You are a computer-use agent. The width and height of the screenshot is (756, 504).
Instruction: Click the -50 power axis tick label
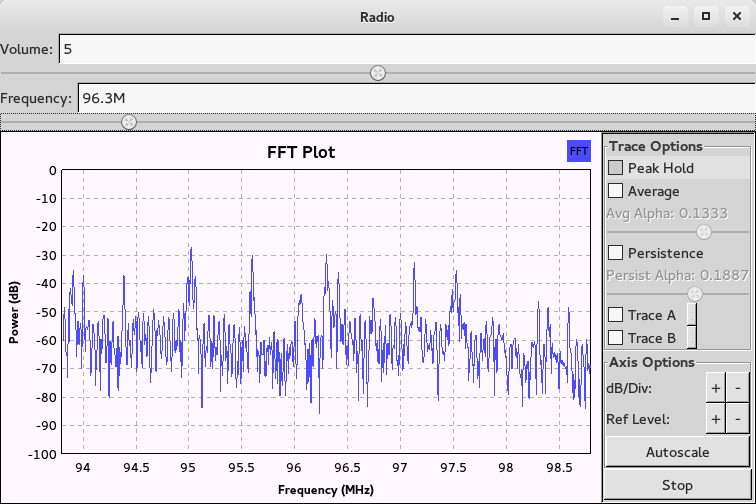[46, 312]
